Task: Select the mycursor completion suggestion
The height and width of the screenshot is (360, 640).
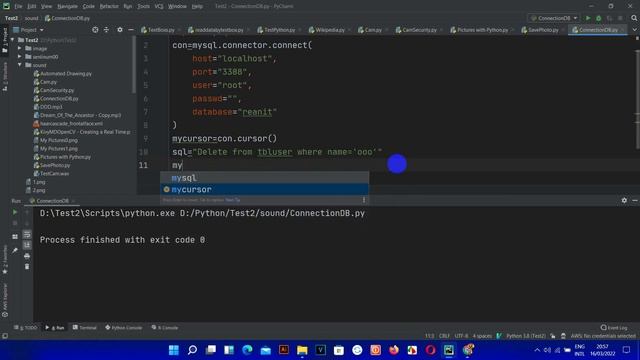Action: [264, 189]
